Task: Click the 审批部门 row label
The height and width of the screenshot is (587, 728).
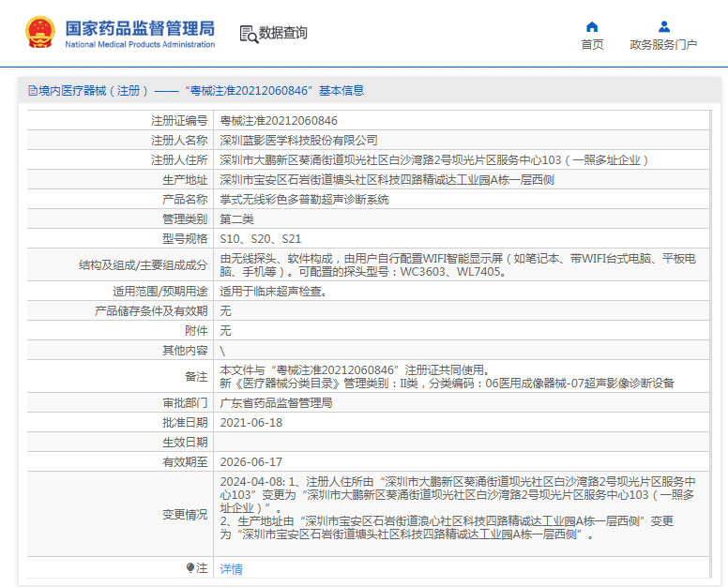Action: click(185, 403)
